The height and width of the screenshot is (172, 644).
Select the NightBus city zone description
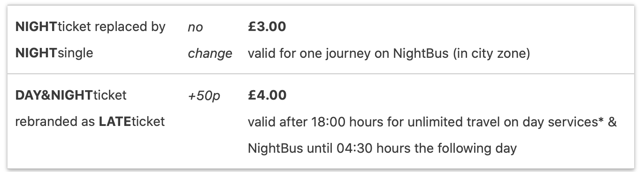[x=389, y=54]
